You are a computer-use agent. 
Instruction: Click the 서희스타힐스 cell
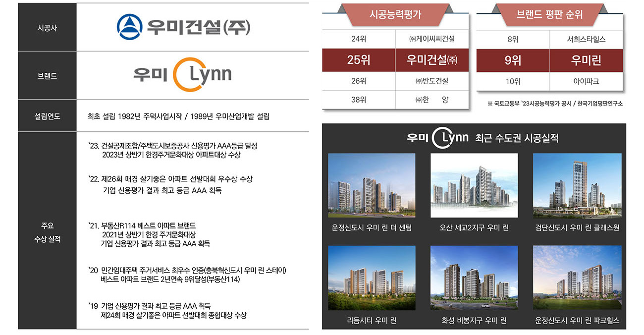point(587,39)
